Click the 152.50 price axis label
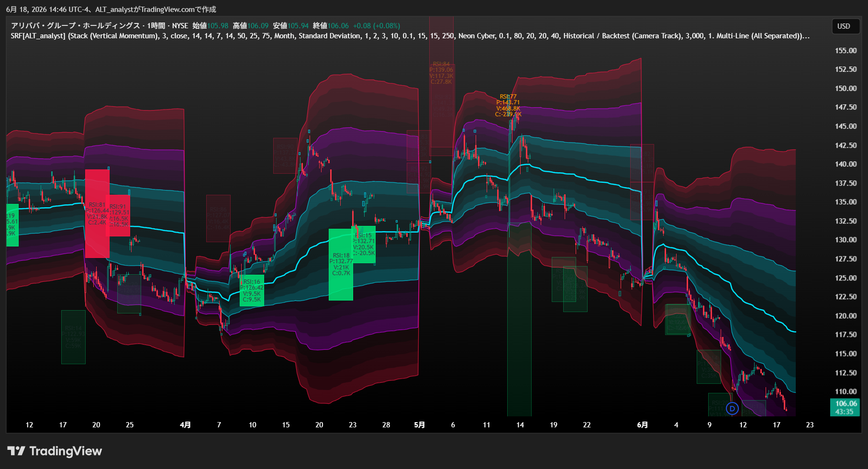Screen dimensions: 868x469 pos(846,69)
